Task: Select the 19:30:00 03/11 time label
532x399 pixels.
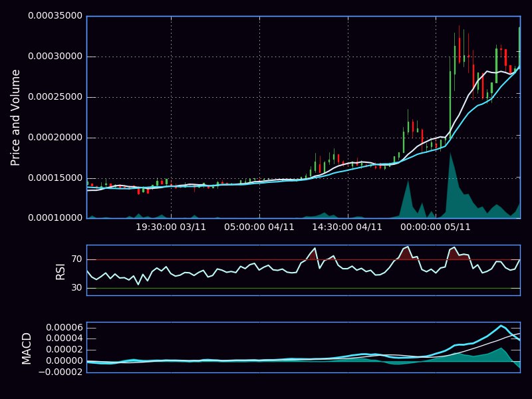Action: (x=171, y=227)
